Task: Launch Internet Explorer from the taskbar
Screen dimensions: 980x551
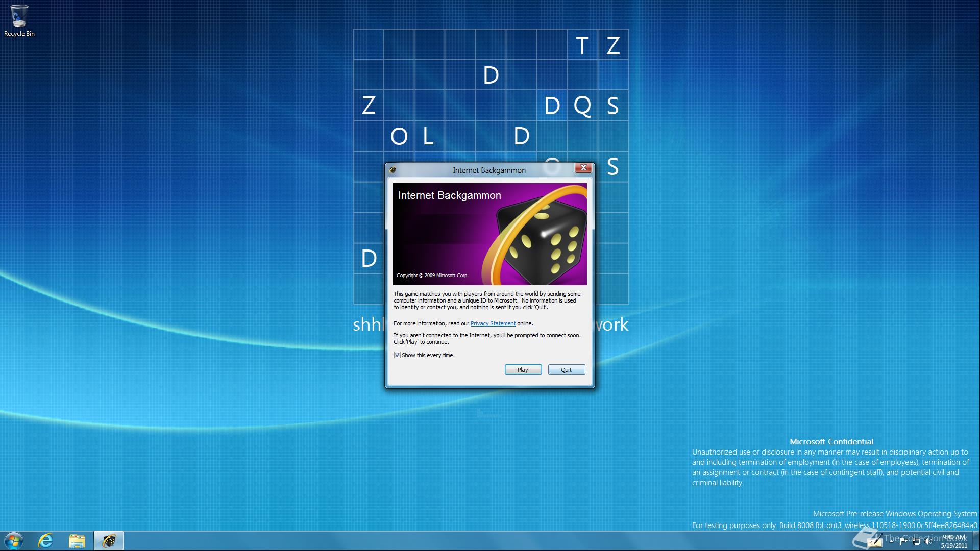Action: pyautogui.click(x=46, y=541)
